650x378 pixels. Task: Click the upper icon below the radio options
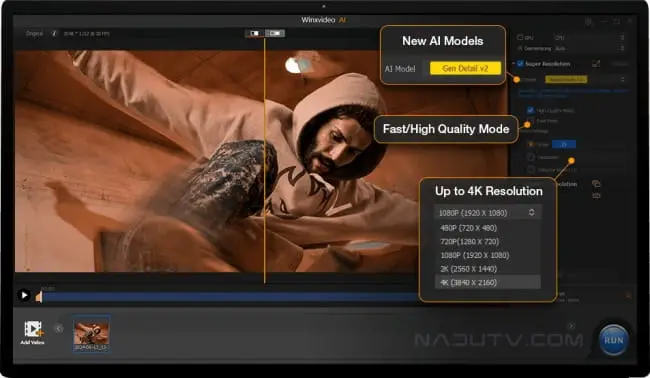point(596,184)
